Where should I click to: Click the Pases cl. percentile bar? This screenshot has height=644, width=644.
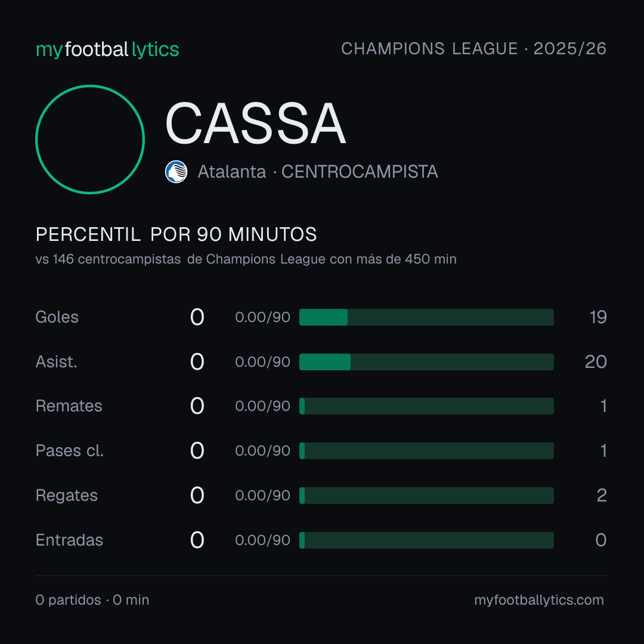coord(426,451)
